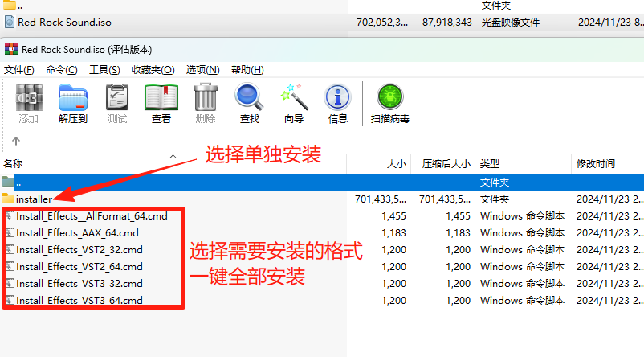Sort by Packed Size (压缩后大小) column header
The height and width of the screenshot is (357, 644).
tap(446, 164)
